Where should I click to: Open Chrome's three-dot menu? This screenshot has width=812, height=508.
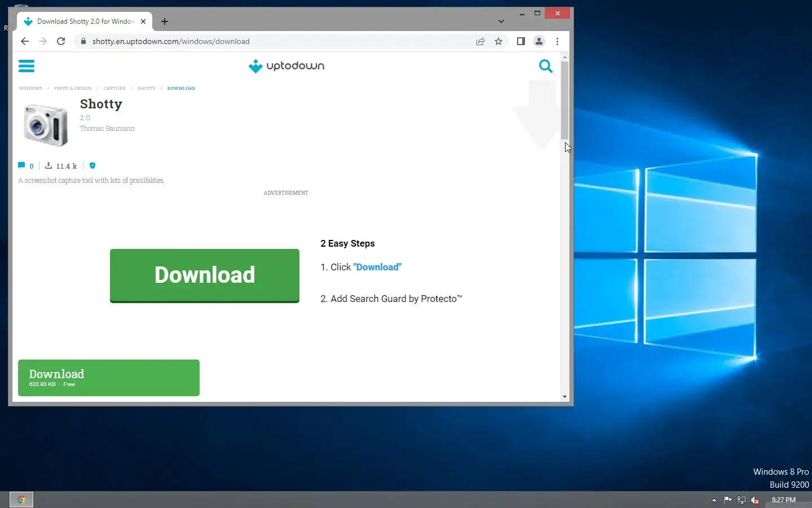[557, 41]
